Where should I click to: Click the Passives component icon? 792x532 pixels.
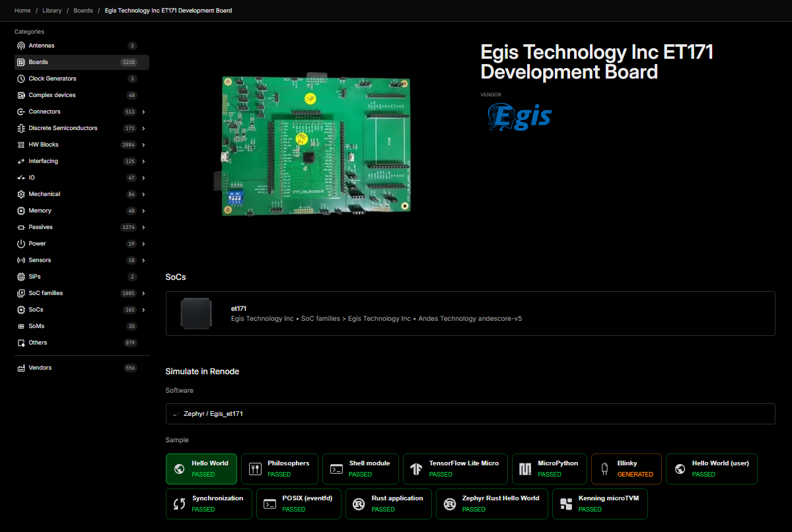(x=20, y=227)
